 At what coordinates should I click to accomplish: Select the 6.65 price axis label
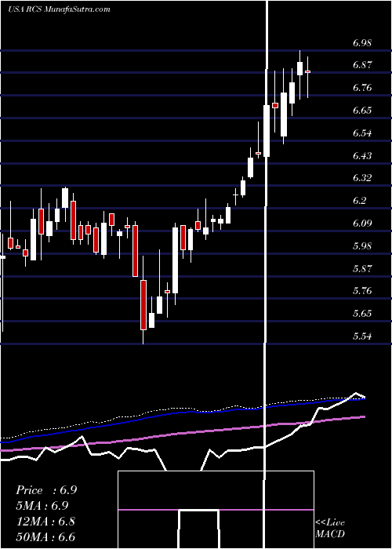coord(362,111)
